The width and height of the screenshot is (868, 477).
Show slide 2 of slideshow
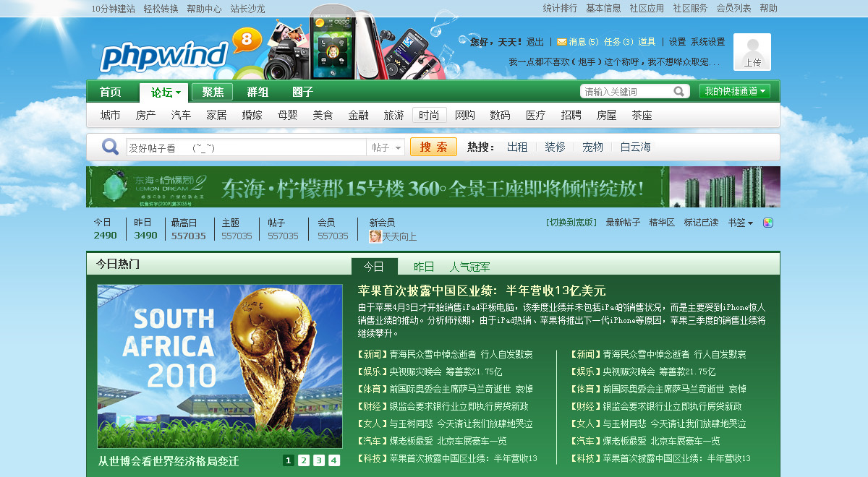pyautogui.click(x=304, y=460)
